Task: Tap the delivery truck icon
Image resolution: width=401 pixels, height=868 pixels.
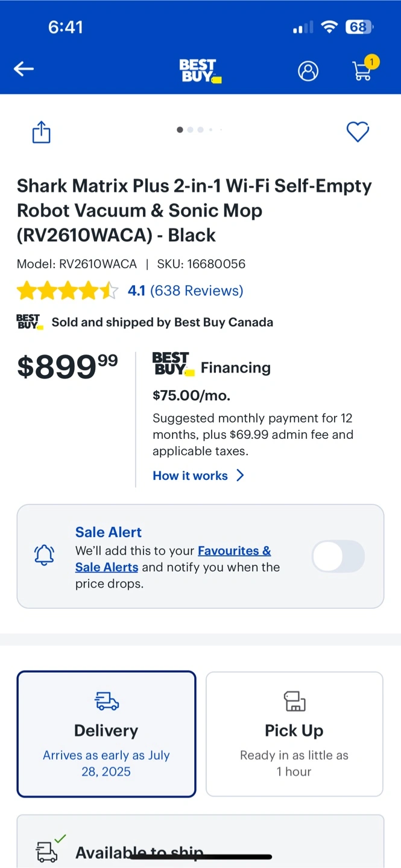Action: coord(107,701)
